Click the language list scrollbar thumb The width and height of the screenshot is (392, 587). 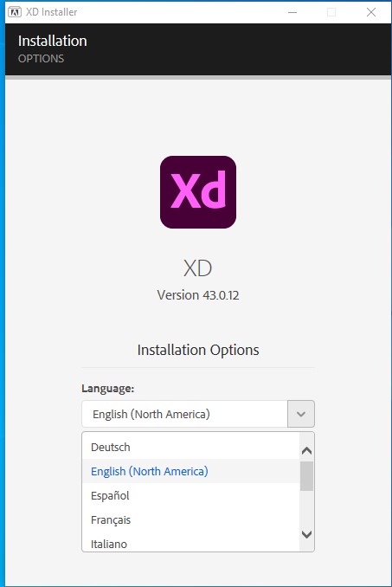[306, 476]
